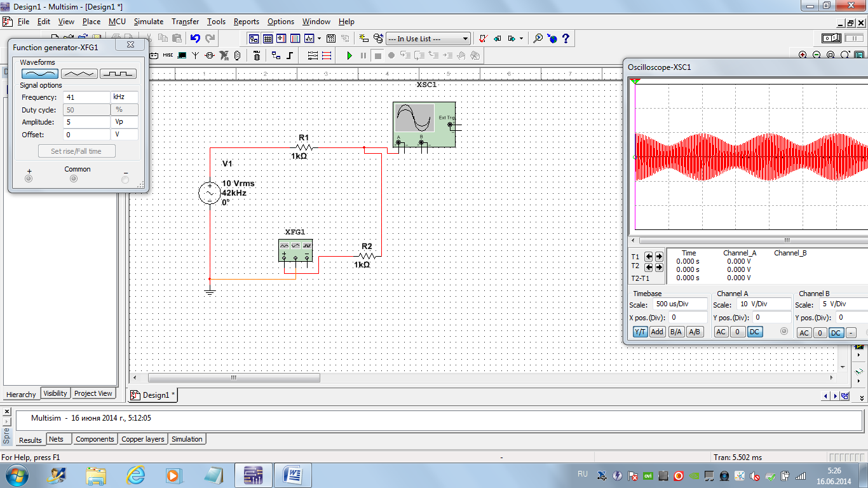Open the Transfer menu
The image size is (868, 488).
tap(185, 22)
